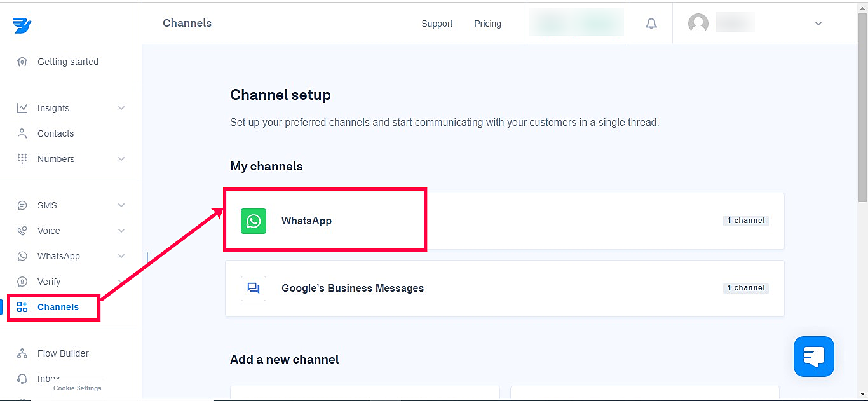The height and width of the screenshot is (401, 868).
Task: Click the Getting started home icon
Action: tap(22, 62)
